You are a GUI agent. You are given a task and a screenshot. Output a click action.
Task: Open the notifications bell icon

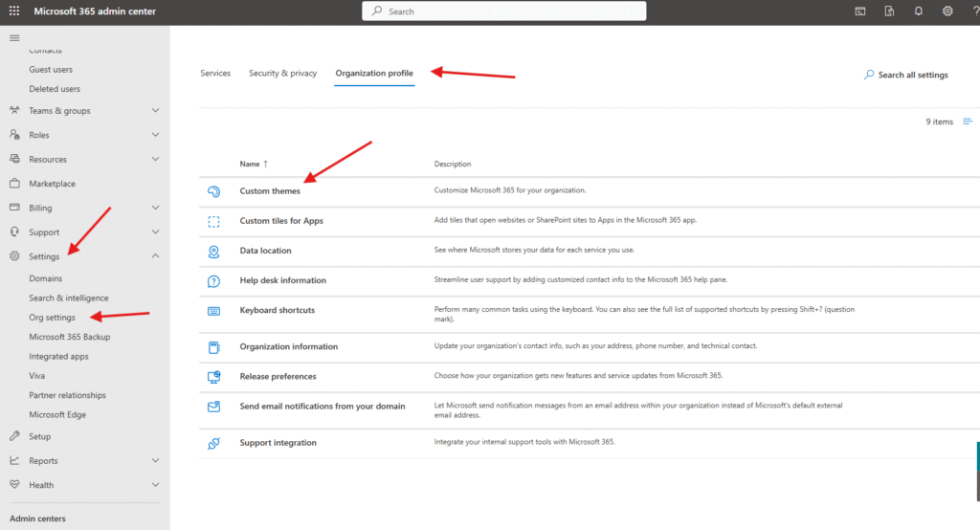918,11
